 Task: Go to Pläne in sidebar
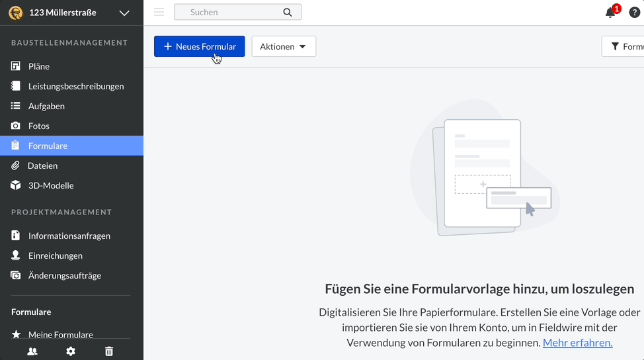coord(72,66)
